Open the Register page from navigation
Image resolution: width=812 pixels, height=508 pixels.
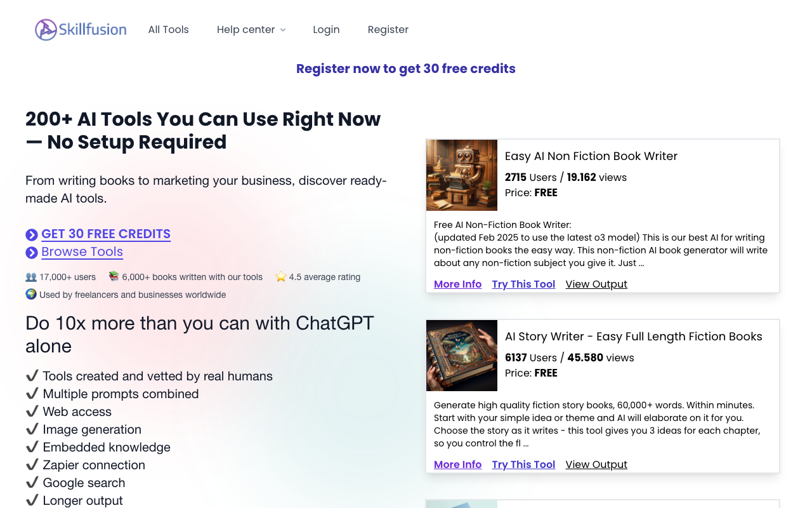pos(388,30)
